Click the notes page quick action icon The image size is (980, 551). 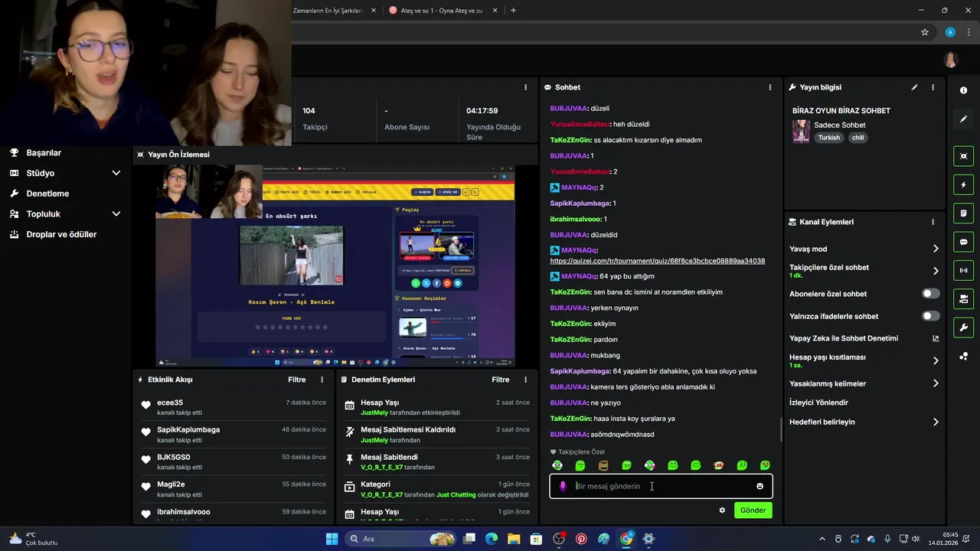tap(963, 213)
